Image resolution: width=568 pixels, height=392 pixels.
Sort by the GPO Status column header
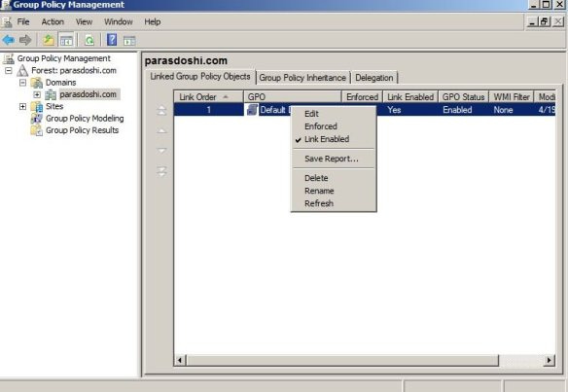463,97
